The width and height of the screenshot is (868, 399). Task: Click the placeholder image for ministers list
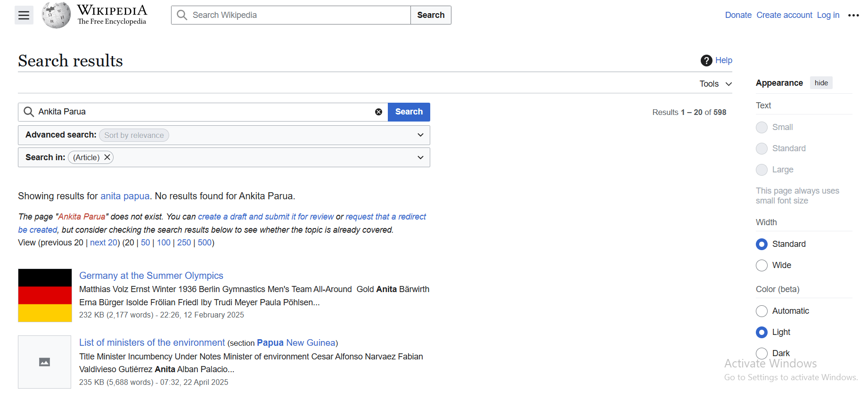tap(45, 362)
